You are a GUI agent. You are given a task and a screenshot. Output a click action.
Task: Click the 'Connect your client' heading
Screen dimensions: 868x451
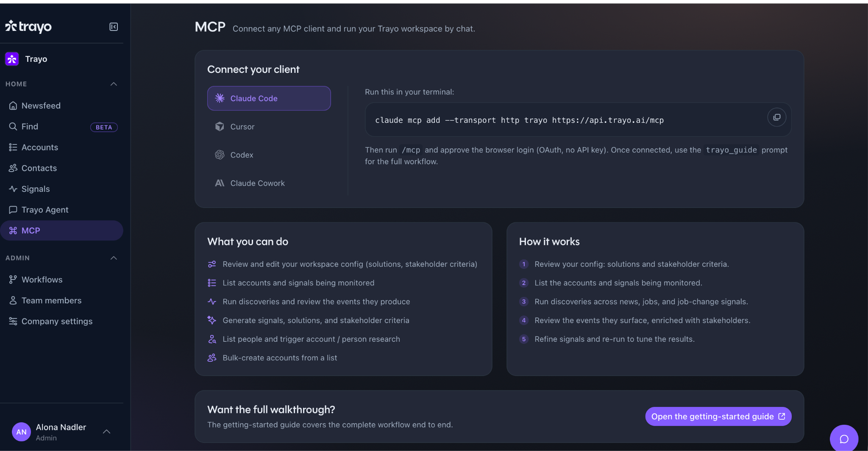tap(253, 69)
